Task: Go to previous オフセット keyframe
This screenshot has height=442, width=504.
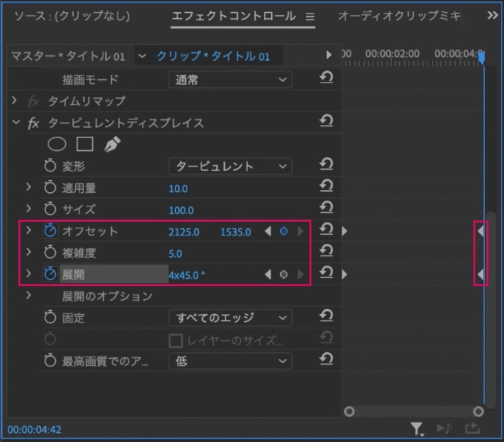Action: tap(268, 231)
